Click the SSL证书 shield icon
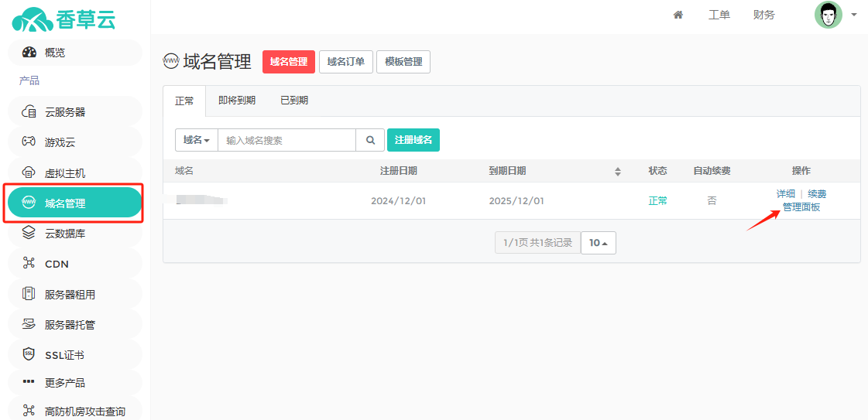 29,355
